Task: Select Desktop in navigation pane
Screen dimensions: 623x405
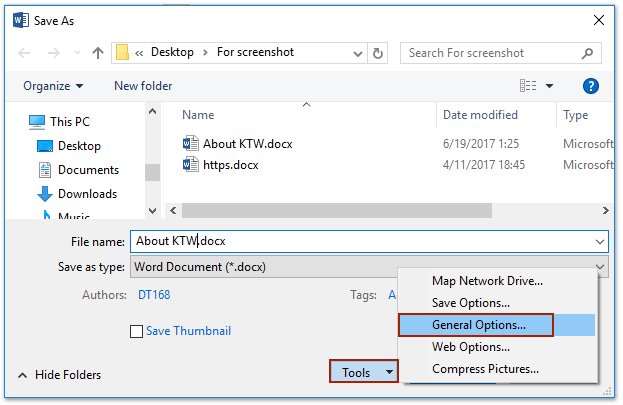Action: (69, 146)
